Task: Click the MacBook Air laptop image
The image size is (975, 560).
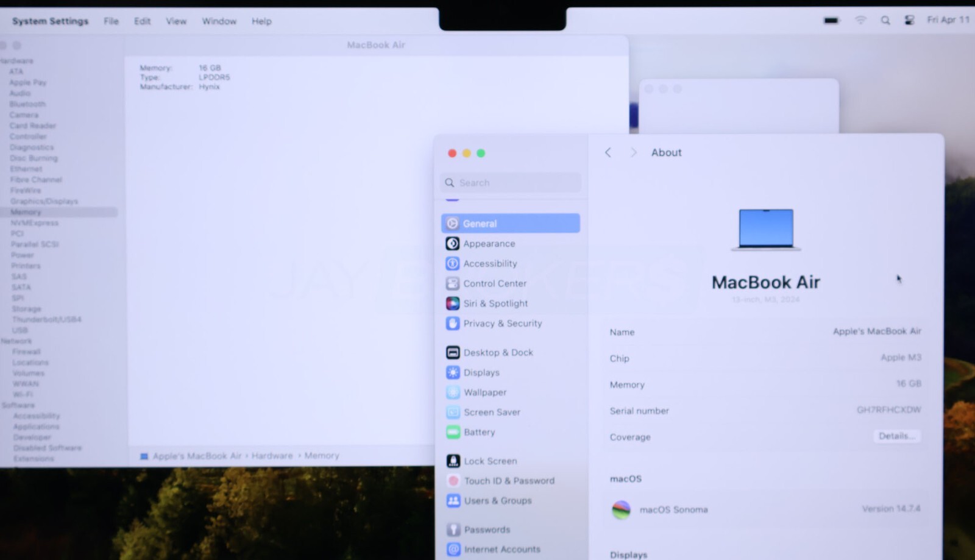Action: (766, 230)
